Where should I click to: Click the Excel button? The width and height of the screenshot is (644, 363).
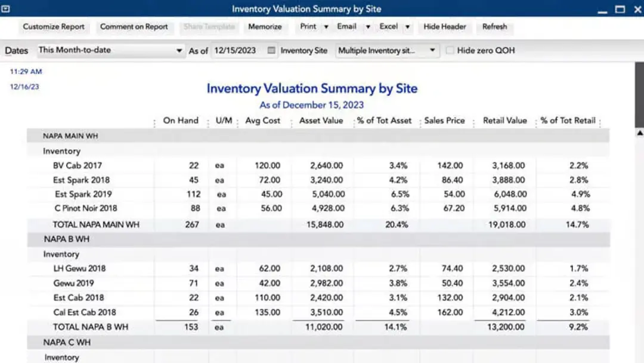pos(389,27)
